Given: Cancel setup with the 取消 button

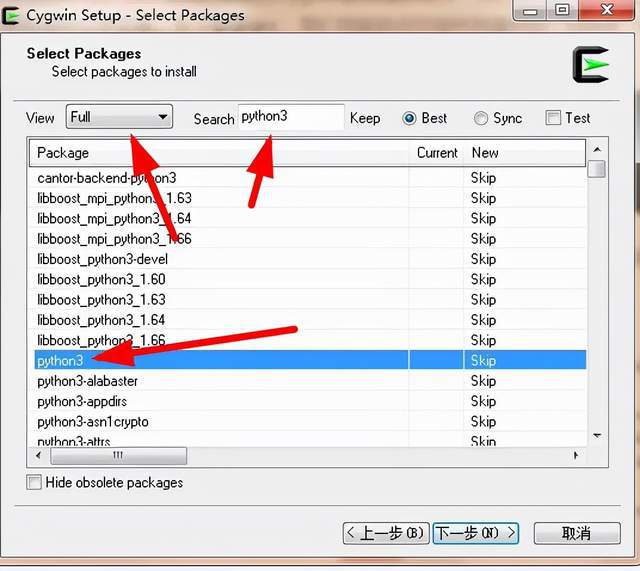Looking at the screenshot, I should (x=577, y=533).
